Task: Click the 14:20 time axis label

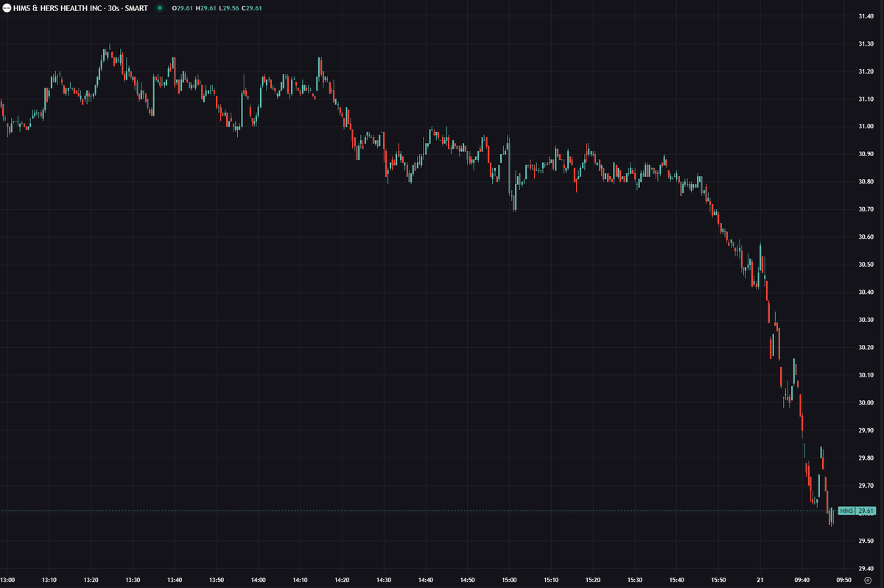Action: (x=343, y=580)
